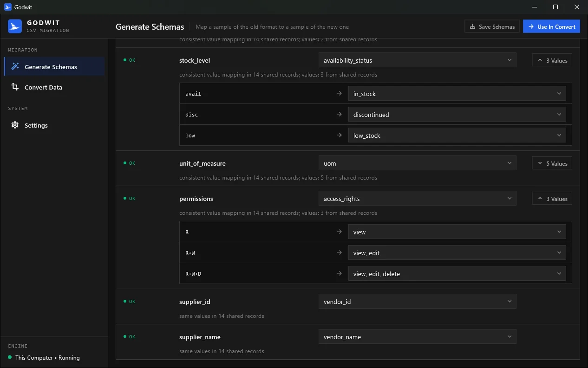Click the magic wand Generate Schemas icon

[15, 67]
